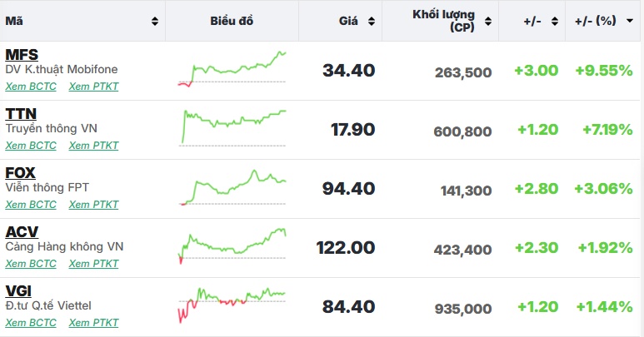
Task: Open VGI stock ticker link
Action: [x=18, y=291]
